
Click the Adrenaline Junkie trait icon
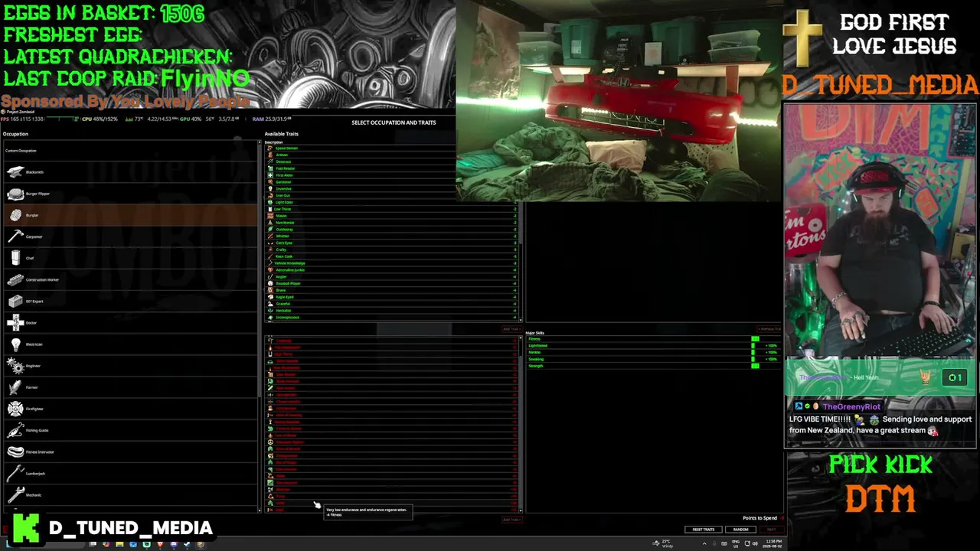(x=270, y=269)
